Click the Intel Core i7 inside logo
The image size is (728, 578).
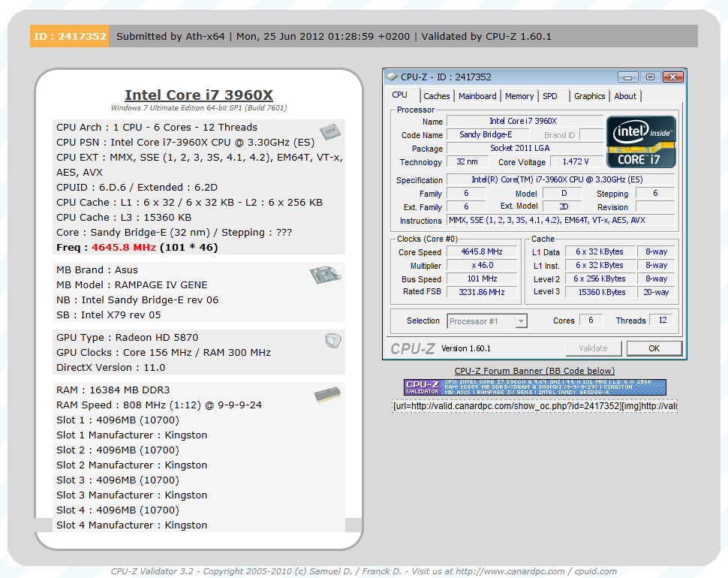pos(641,142)
